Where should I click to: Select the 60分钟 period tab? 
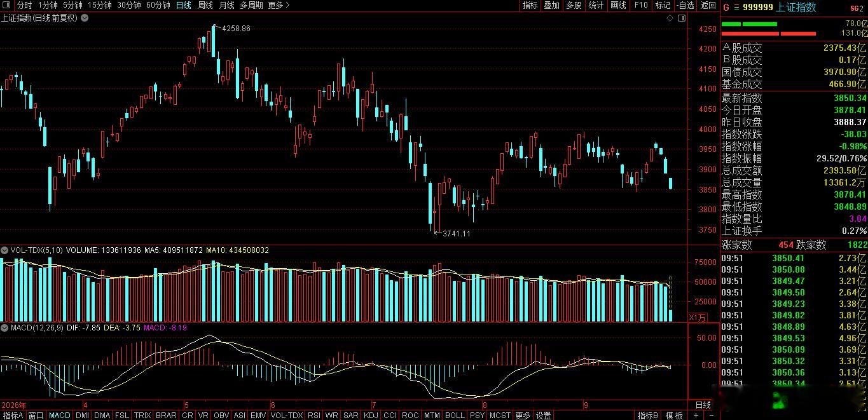158,5
